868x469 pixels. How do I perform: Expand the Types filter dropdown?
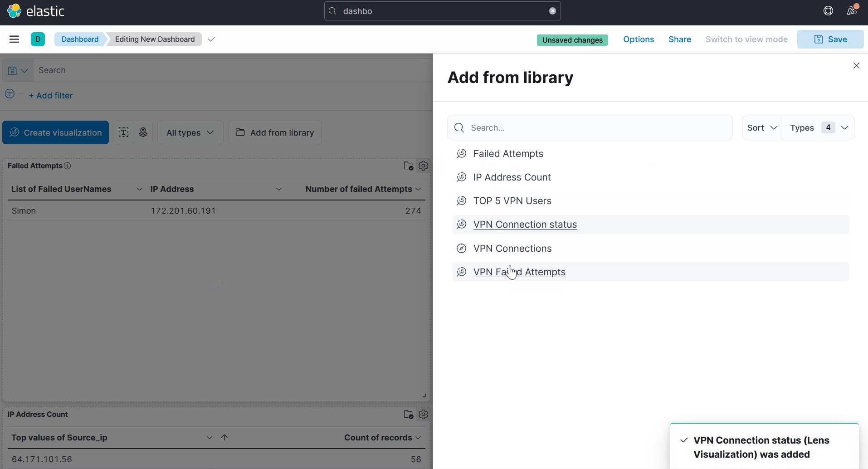[819, 128]
